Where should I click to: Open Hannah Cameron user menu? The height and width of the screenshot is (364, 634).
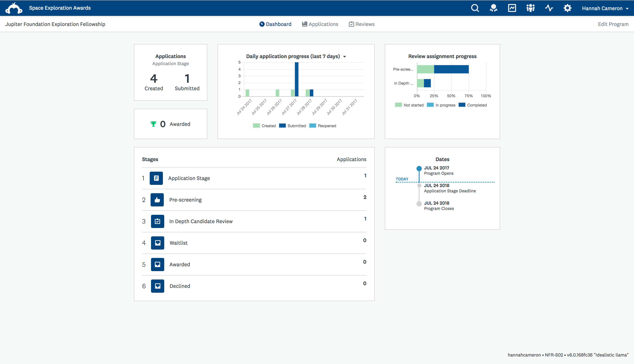click(605, 8)
